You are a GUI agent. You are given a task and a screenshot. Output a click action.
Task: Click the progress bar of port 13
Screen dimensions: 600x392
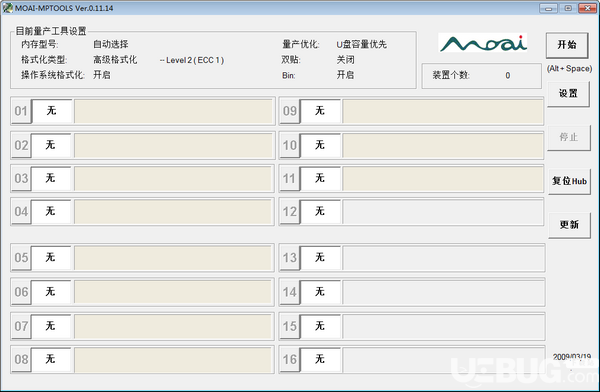pos(443,258)
